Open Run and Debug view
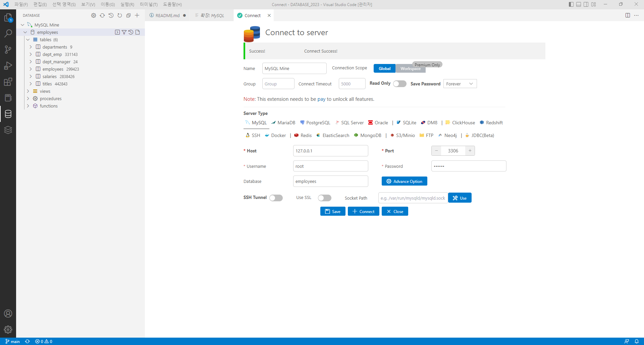 click(x=8, y=66)
